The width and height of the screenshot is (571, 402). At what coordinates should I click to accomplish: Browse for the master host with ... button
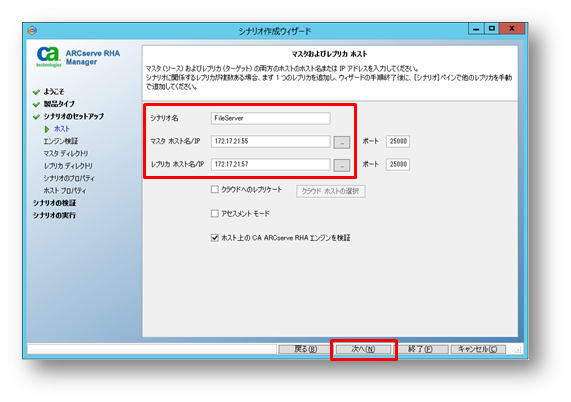[342, 142]
